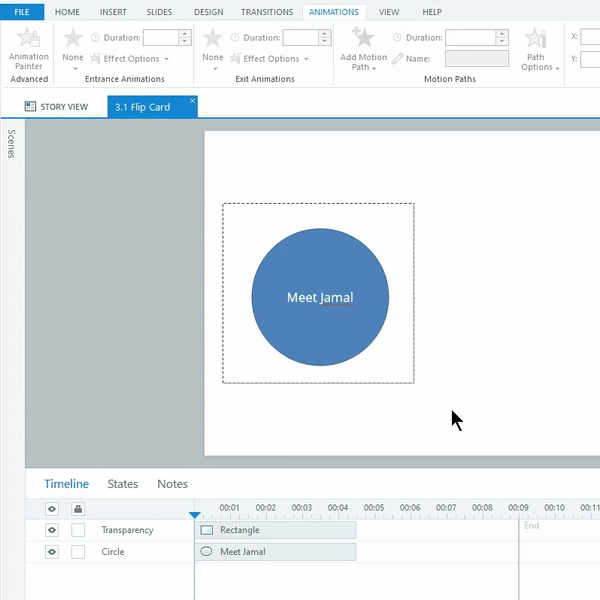Image resolution: width=600 pixels, height=600 pixels.
Task: Hide the Circle layer with eye icon
Action: point(52,552)
